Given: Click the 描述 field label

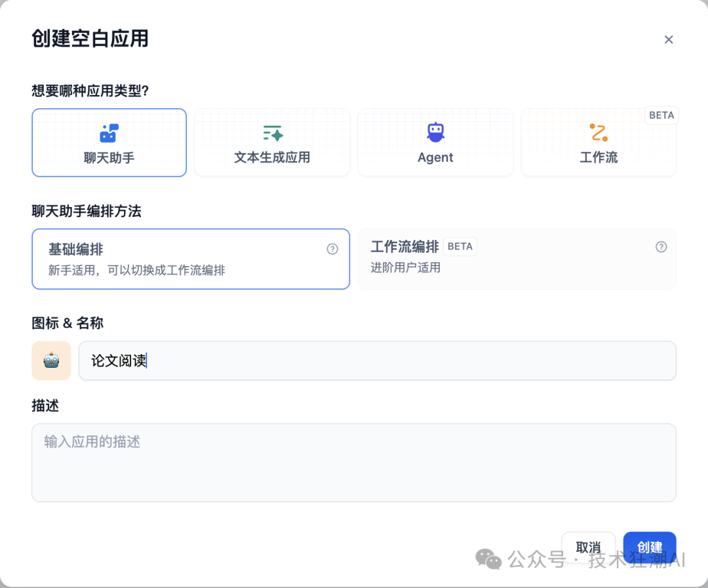Looking at the screenshot, I should pos(45,406).
